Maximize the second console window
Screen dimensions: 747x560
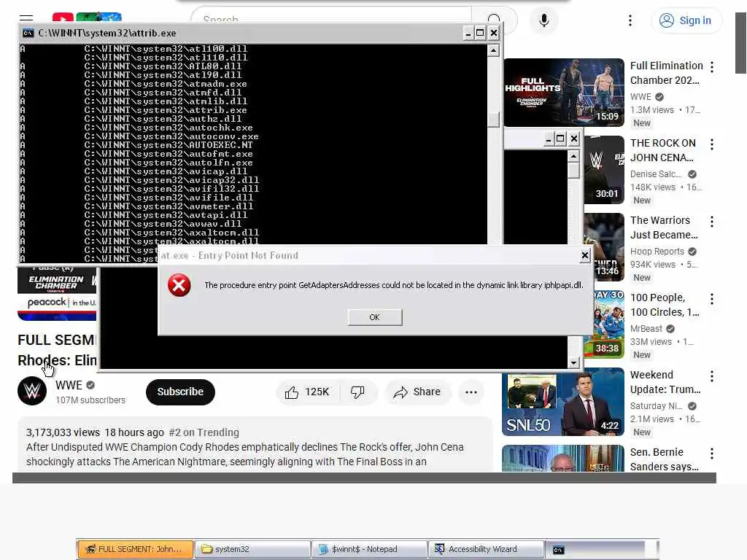(x=560, y=139)
